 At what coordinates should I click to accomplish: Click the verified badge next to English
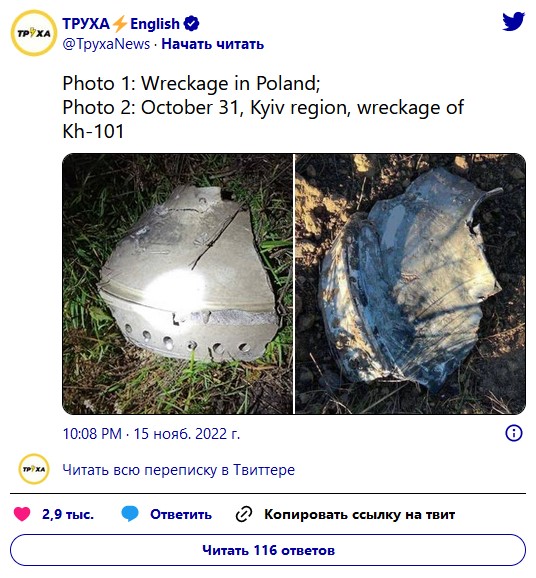(191, 24)
